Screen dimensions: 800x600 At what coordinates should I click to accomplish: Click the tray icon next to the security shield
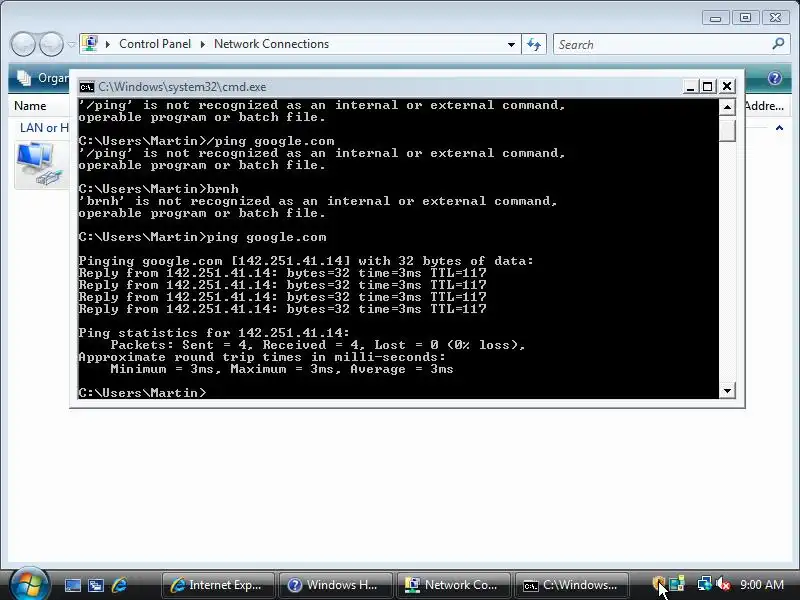[677, 583]
